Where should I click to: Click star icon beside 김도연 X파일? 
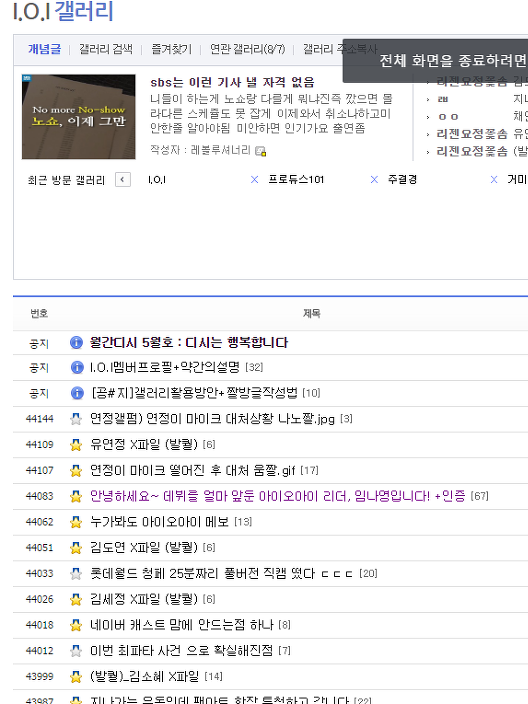(76, 548)
